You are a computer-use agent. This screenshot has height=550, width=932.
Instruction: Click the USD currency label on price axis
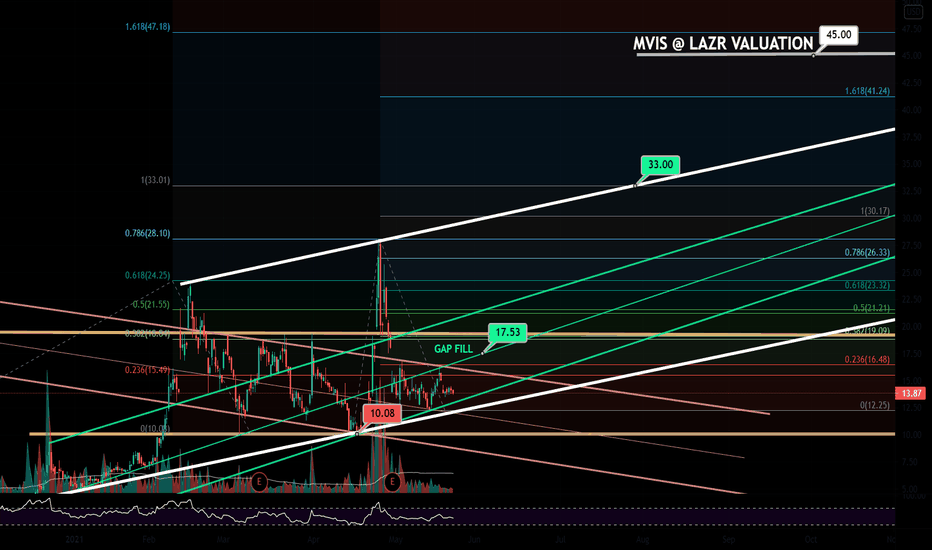coord(912,12)
